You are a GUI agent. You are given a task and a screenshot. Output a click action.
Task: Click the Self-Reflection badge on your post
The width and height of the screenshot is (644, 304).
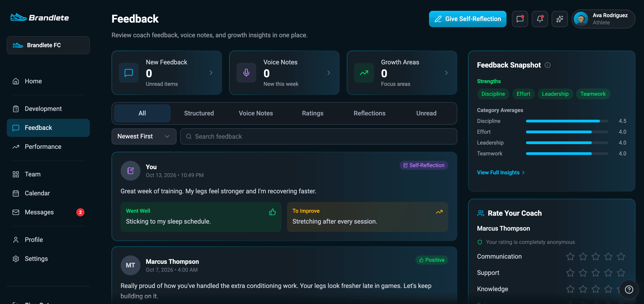point(424,165)
